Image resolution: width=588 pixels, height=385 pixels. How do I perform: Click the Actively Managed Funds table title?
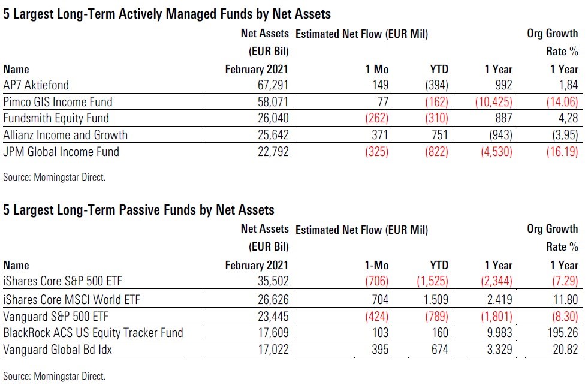[167, 13]
